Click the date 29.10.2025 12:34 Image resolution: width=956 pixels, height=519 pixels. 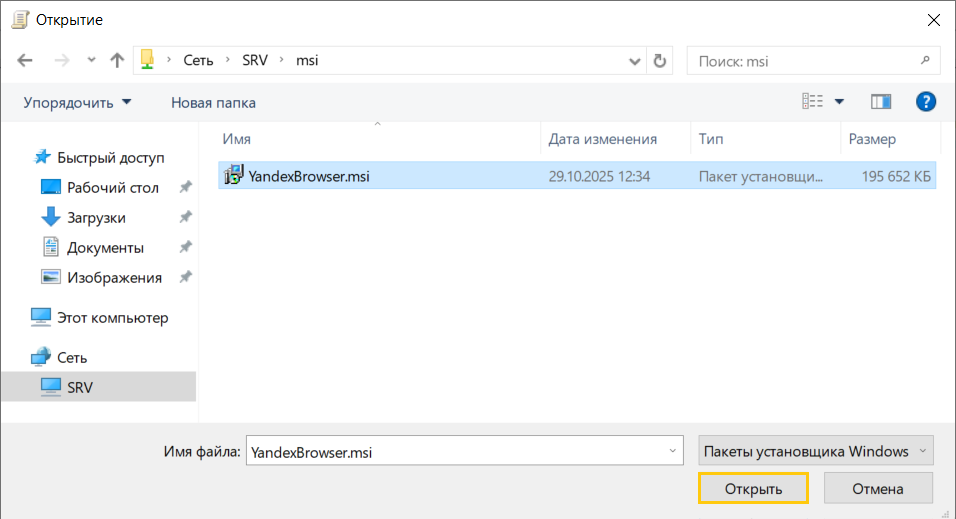[599, 176]
